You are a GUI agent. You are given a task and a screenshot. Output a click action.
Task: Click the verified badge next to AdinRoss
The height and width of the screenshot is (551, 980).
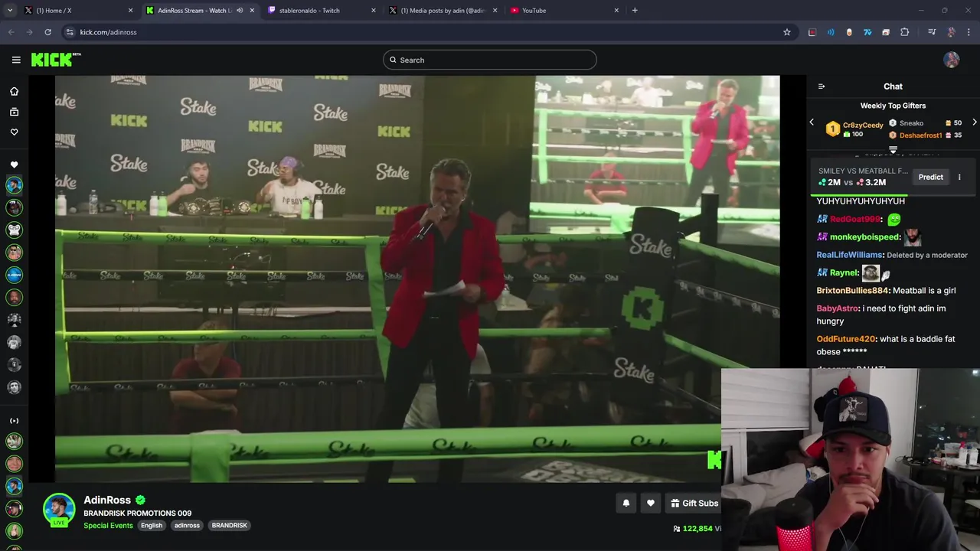(x=141, y=500)
